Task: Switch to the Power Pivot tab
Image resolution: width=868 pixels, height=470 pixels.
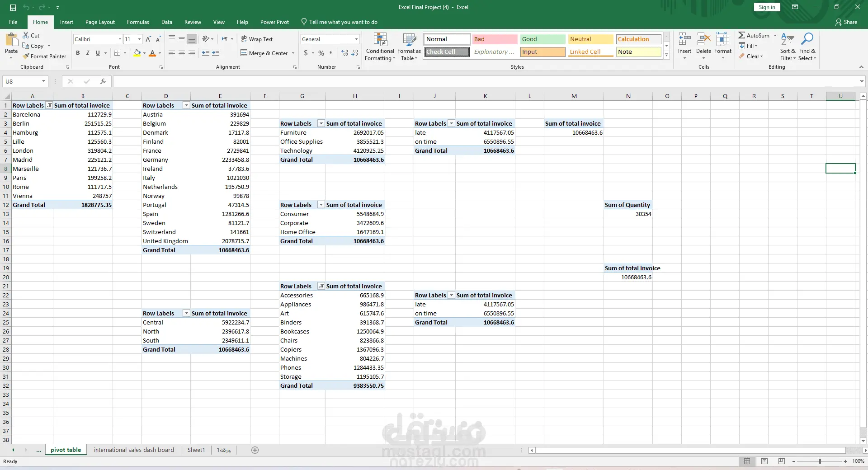Action: tap(274, 22)
